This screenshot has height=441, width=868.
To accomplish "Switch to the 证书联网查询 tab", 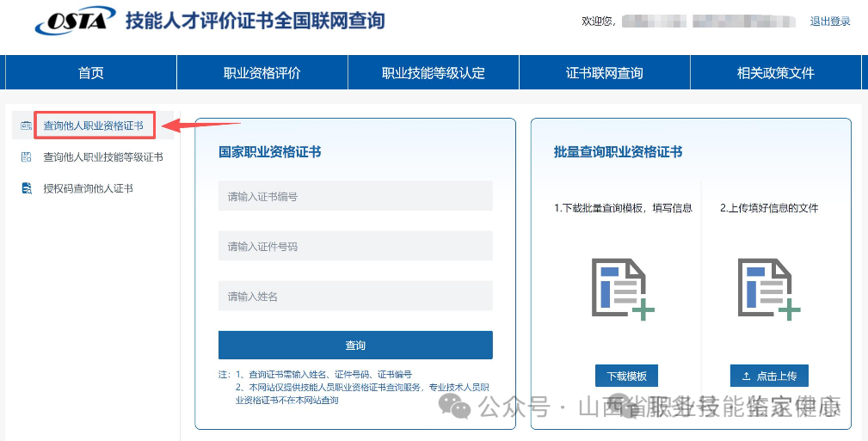I will coord(604,73).
